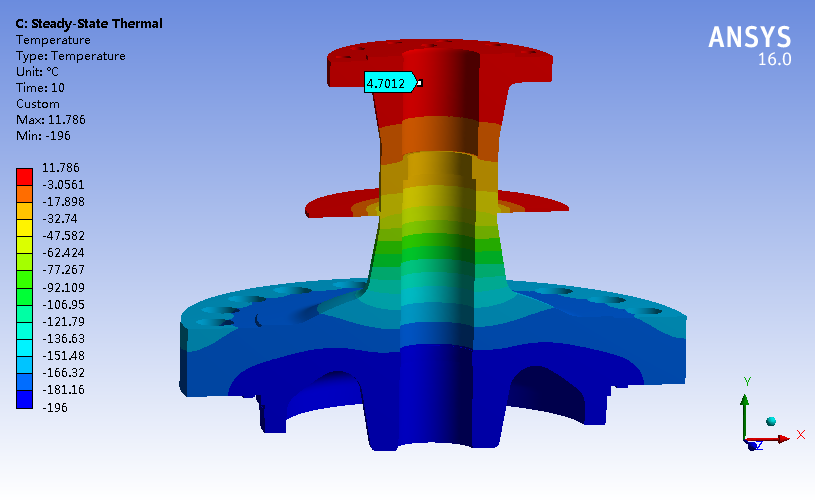Click the legend value -62.424

[63, 253]
